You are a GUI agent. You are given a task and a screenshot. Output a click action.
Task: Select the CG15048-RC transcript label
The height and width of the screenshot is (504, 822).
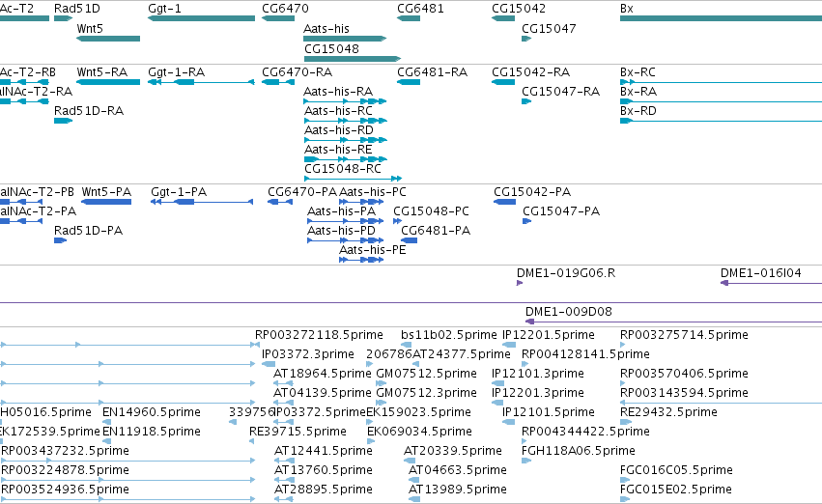pos(343,169)
